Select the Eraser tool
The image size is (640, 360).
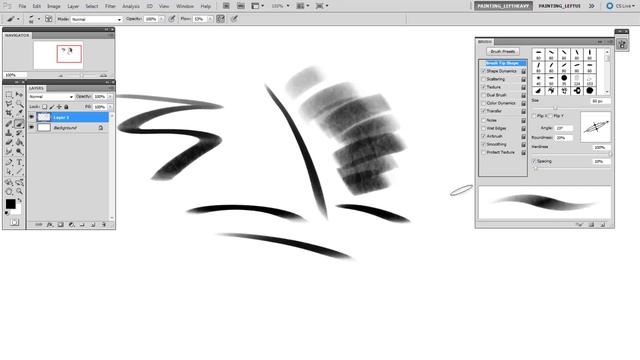point(9,142)
